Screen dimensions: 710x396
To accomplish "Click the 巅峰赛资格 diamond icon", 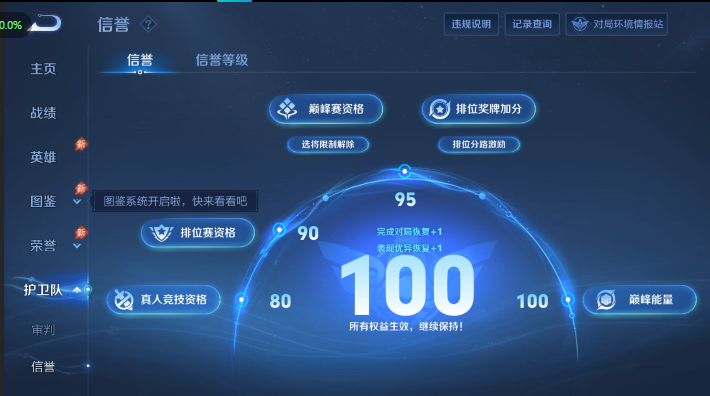I will pos(287,109).
